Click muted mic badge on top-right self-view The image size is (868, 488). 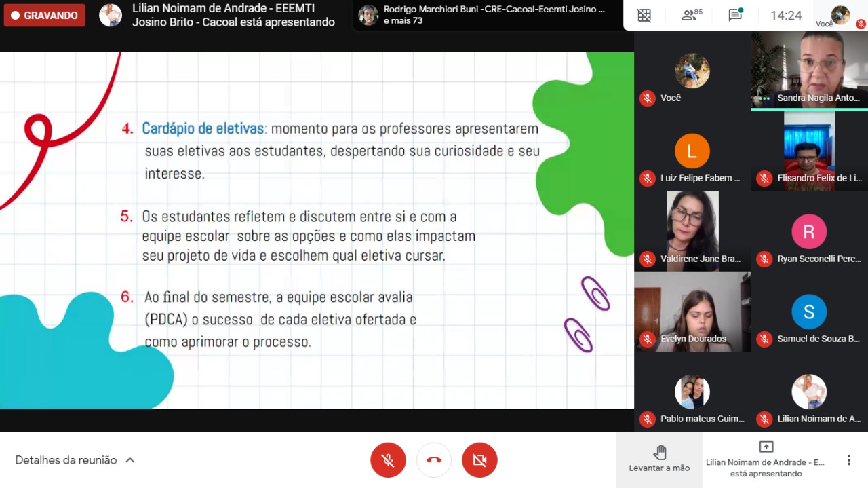861,24
